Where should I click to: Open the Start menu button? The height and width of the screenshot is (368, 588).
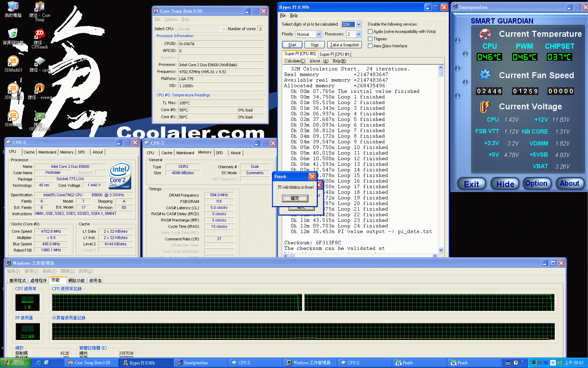click(x=16, y=363)
